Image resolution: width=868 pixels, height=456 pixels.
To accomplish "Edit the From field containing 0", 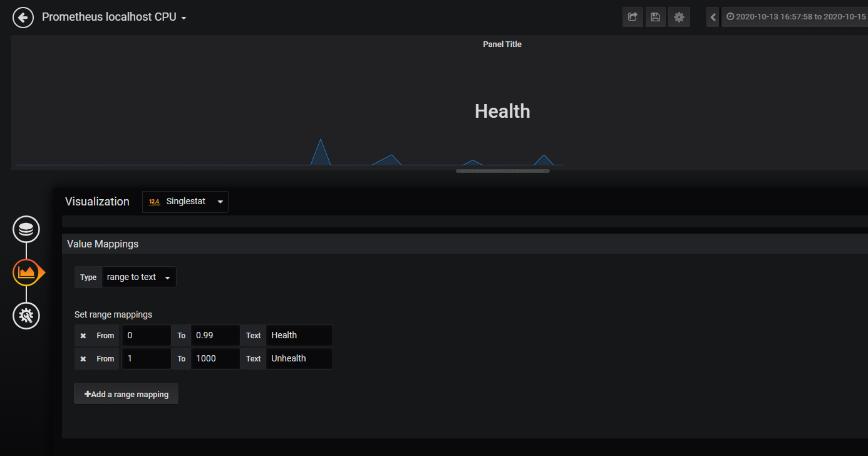I will (x=147, y=335).
